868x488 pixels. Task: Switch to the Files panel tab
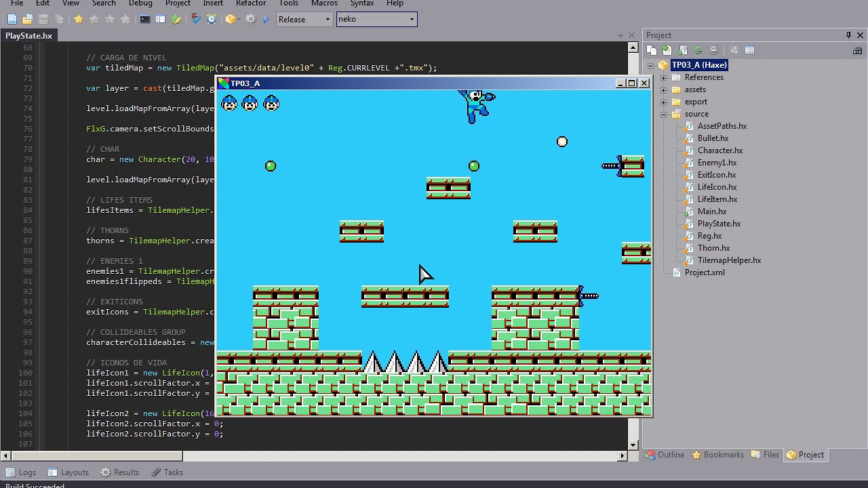765,455
